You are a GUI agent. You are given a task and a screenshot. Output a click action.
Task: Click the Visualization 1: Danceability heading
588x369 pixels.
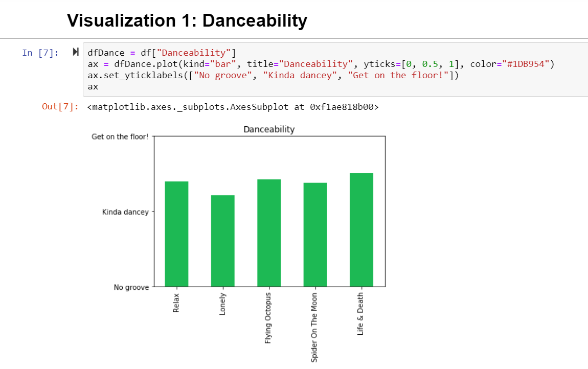[187, 20]
